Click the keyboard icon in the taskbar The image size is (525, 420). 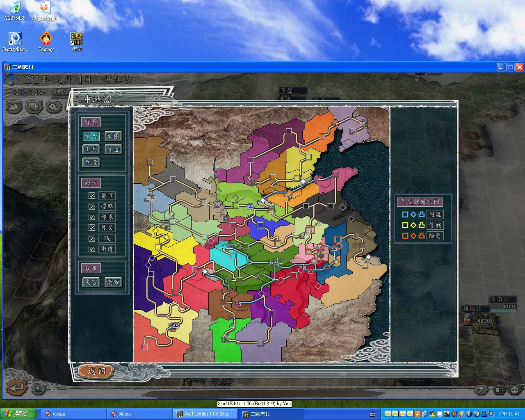(372, 414)
